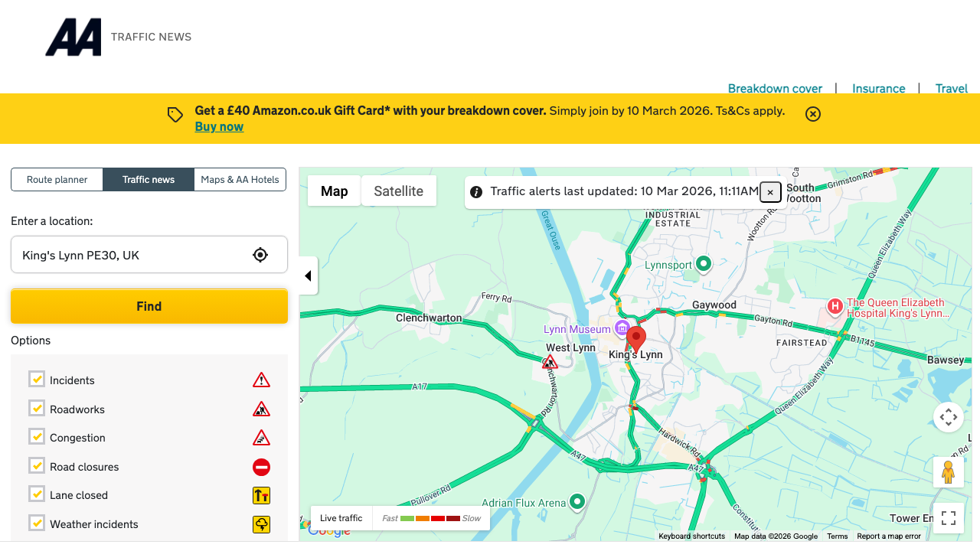This screenshot has height=551, width=980.
Task: Click the Roadworks digging-man triangle icon
Action: click(x=261, y=408)
